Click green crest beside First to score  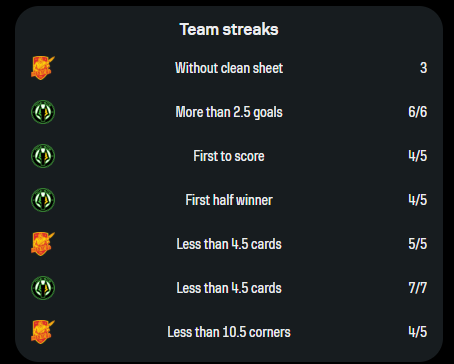pos(43,156)
